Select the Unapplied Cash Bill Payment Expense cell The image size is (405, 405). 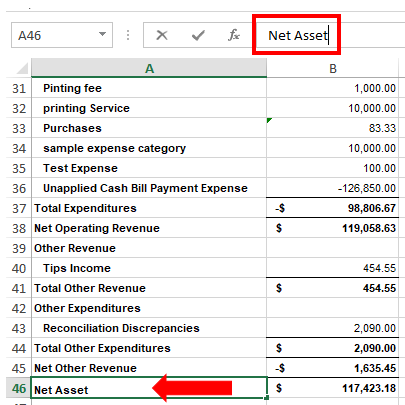coord(149,188)
